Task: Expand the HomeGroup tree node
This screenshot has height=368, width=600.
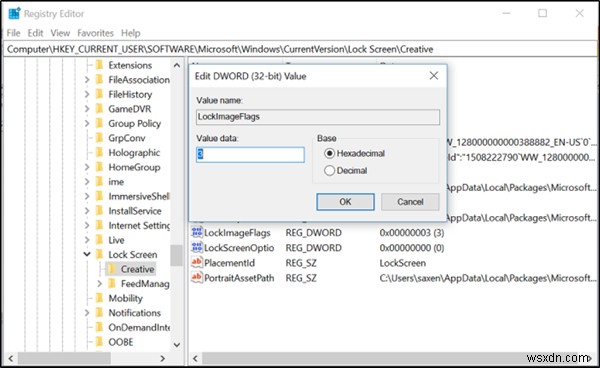Action: click(x=87, y=167)
